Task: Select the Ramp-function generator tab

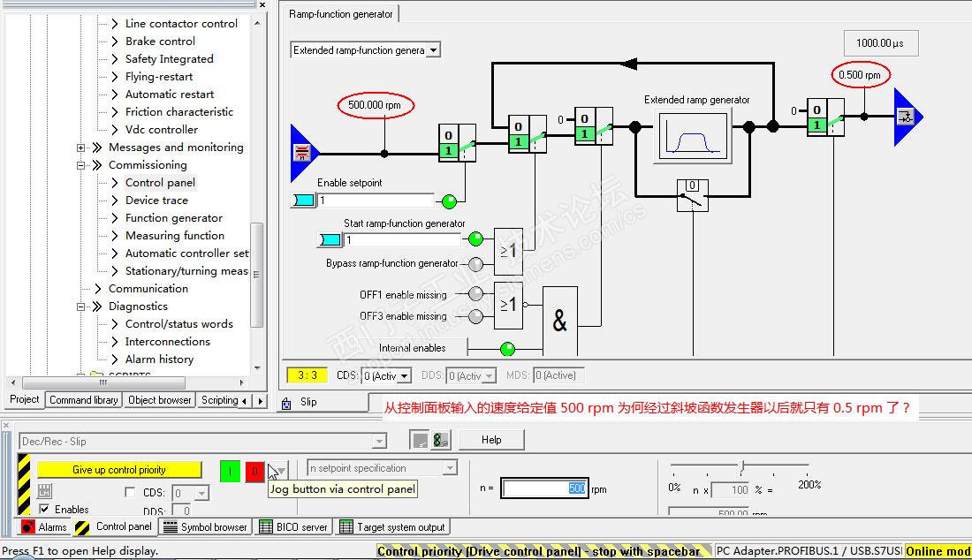Action: coord(340,14)
